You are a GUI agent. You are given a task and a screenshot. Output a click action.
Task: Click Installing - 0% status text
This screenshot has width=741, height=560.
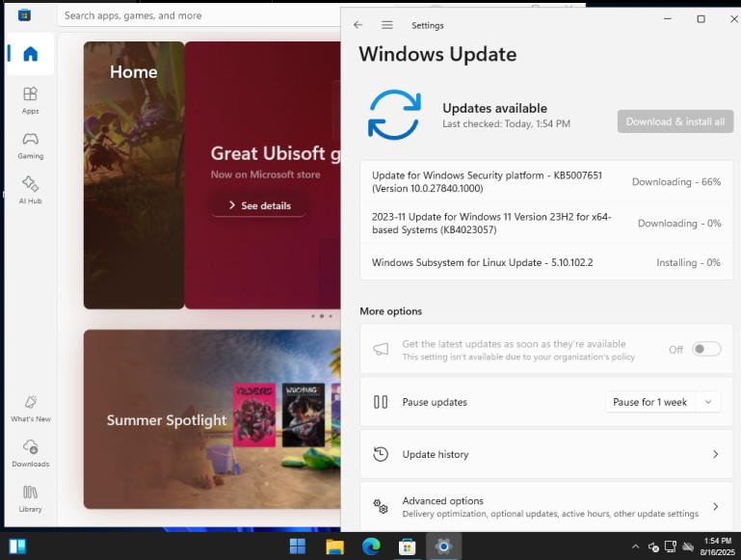tap(688, 262)
